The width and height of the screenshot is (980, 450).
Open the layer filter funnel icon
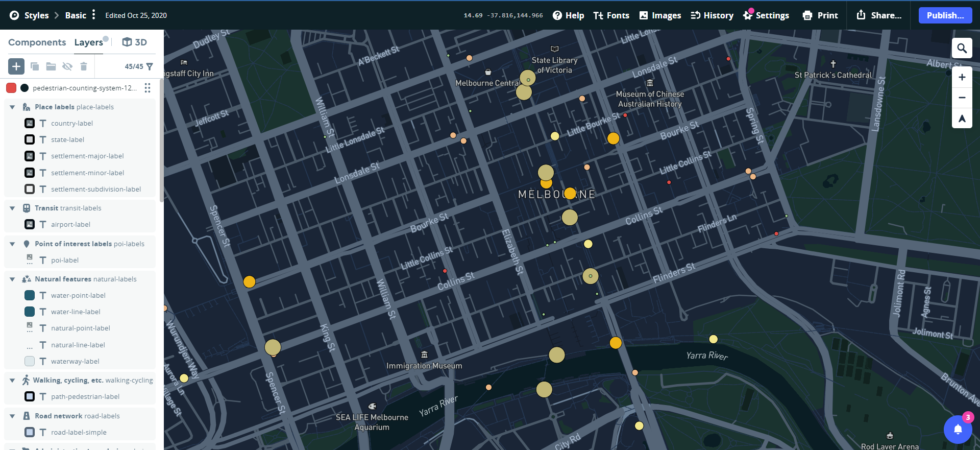tap(150, 66)
